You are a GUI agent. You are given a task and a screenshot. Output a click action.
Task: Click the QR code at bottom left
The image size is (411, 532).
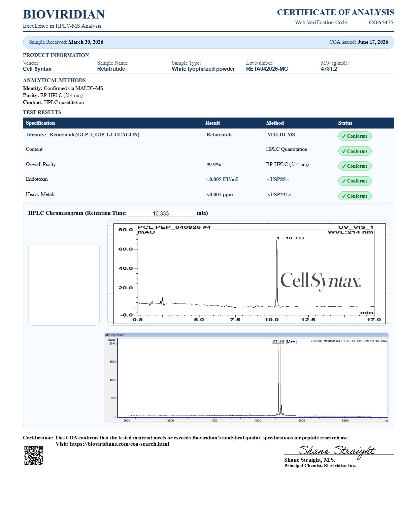(34, 455)
